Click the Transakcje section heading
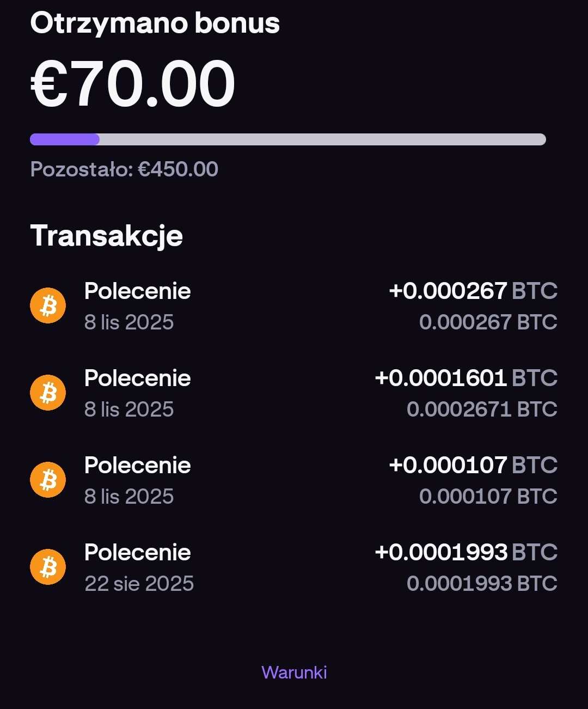The width and height of the screenshot is (588, 709). tap(107, 236)
